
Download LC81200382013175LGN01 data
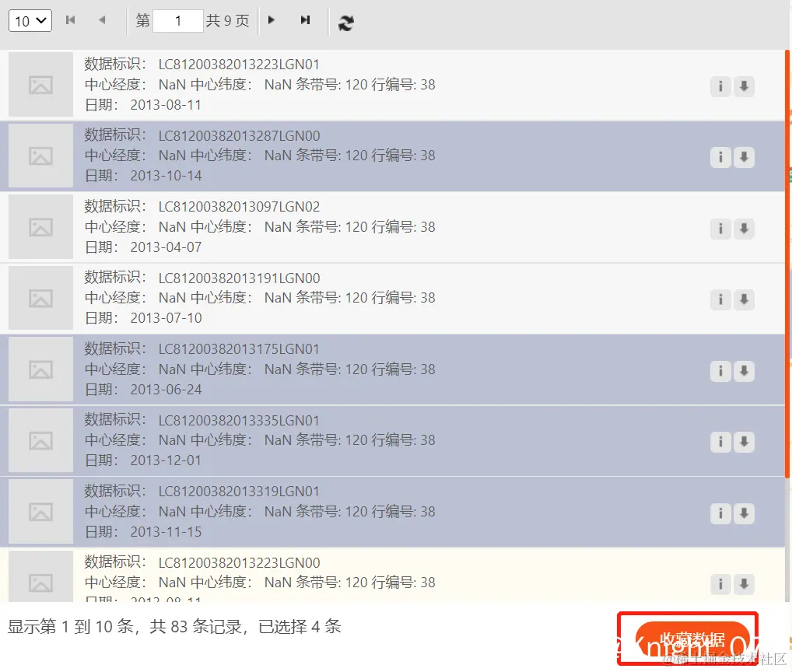coord(744,371)
